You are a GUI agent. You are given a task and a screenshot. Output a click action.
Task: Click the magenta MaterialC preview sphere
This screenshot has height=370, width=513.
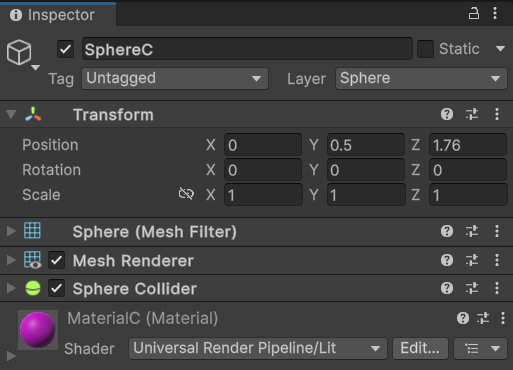38,330
